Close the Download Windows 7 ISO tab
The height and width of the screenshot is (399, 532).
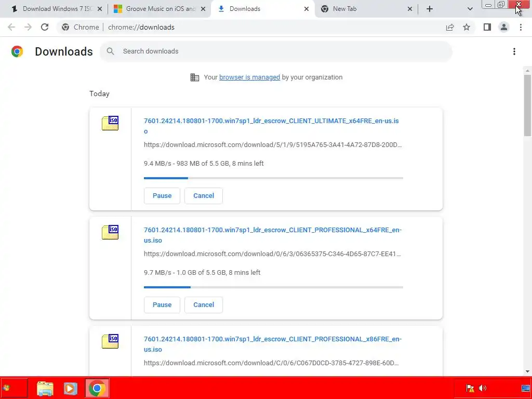(100, 9)
